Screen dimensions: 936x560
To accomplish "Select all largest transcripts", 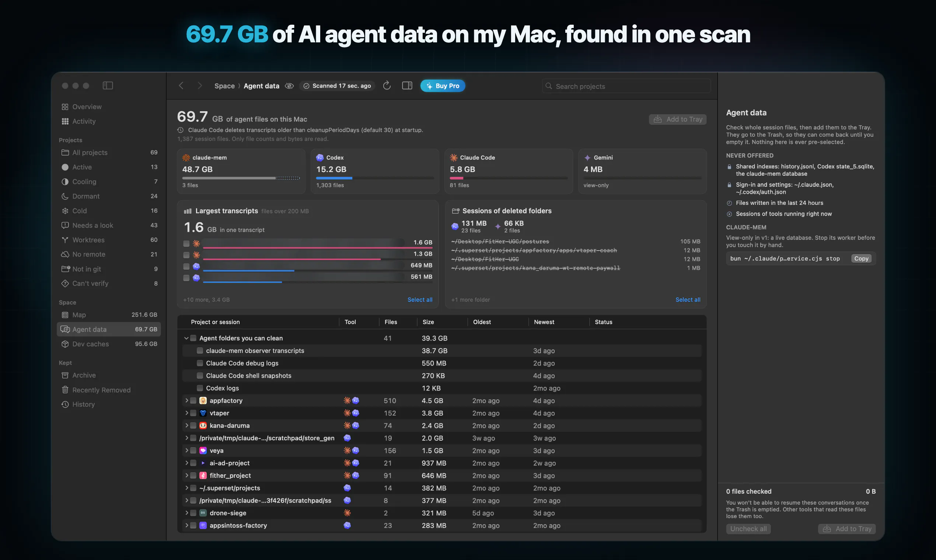I will pyautogui.click(x=420, y=300).
